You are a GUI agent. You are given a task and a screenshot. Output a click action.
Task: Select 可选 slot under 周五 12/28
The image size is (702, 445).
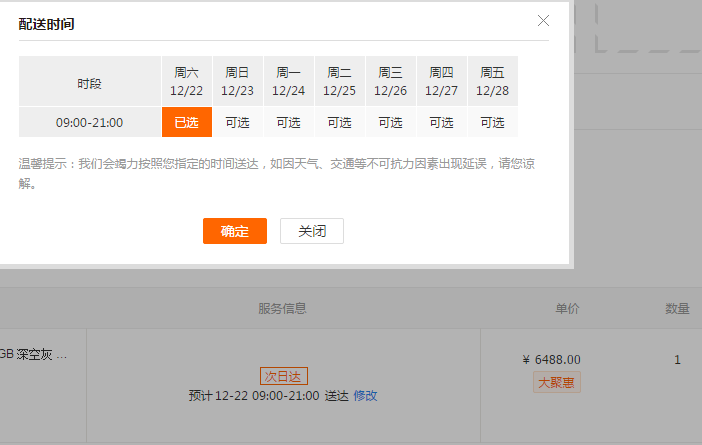tap(492, 122)
